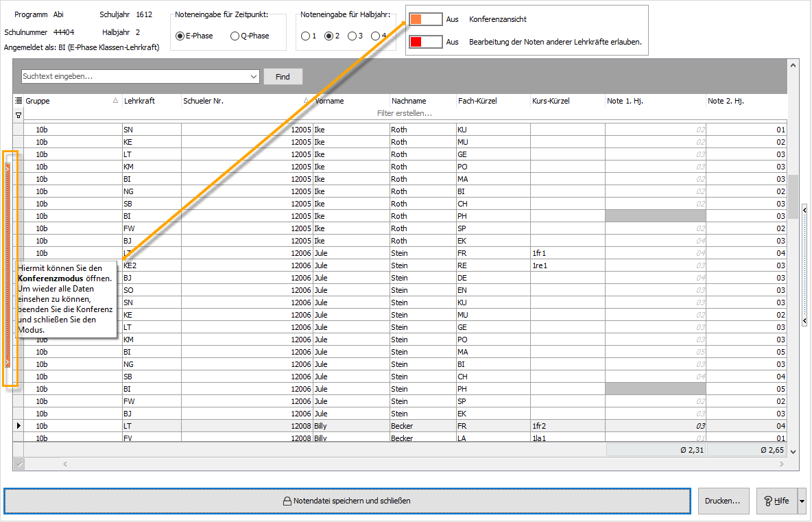The image size is (812, 522).
Task: Click the Gruppe column sort triangle
Action: click(x=115, y=101)
